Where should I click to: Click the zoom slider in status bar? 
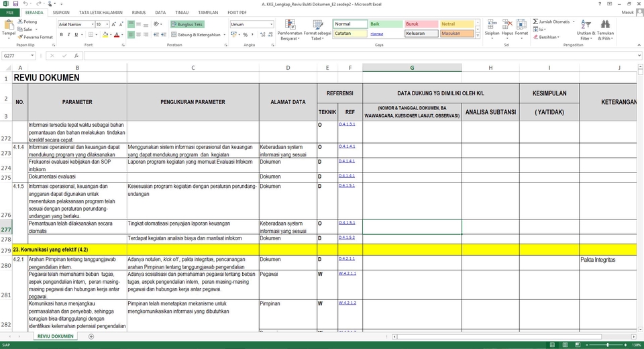pyautogui.click(x=608, y=345)
